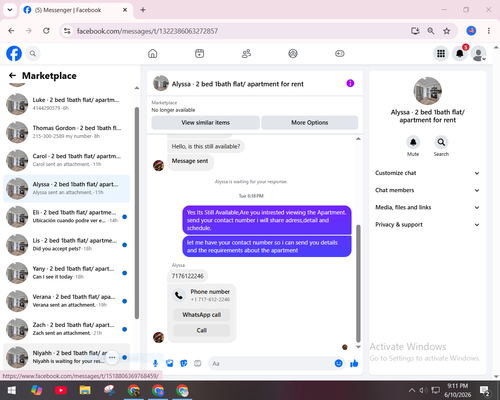500x400 pixels.
Task: Click the back arrow beside Marketplace
Action: (x=12, y=76)
